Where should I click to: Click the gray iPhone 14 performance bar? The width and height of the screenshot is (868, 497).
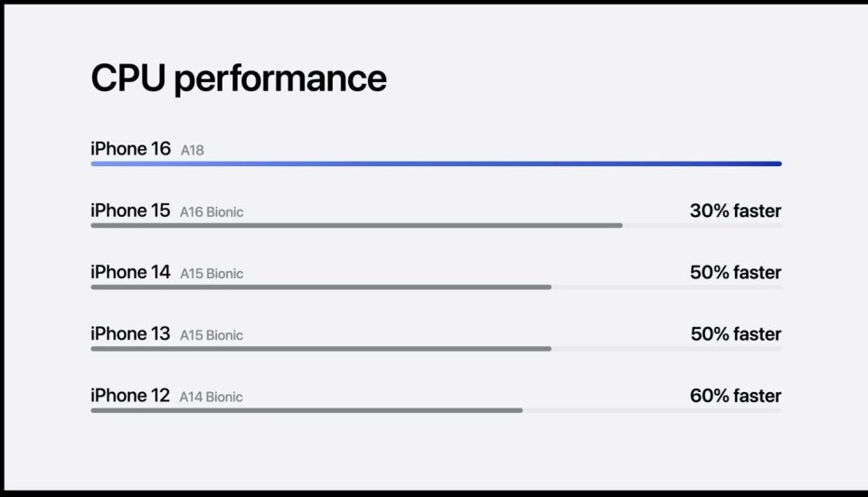click(x=321, y=286)
